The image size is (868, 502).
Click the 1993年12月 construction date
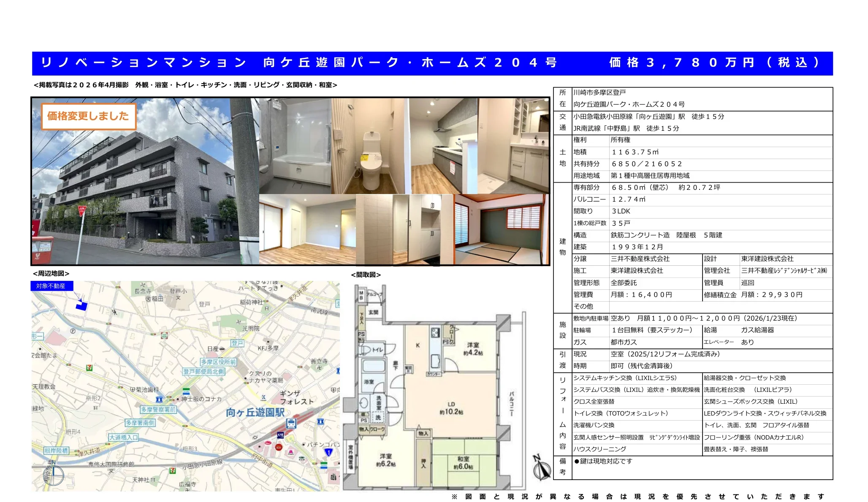click(637, 247)
